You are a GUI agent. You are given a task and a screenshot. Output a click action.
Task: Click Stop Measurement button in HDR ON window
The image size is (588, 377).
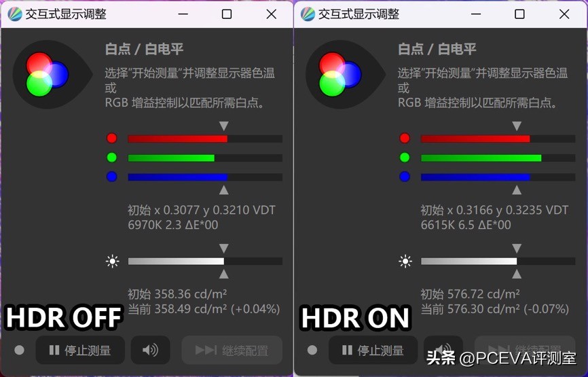click(x=373, y=351)
